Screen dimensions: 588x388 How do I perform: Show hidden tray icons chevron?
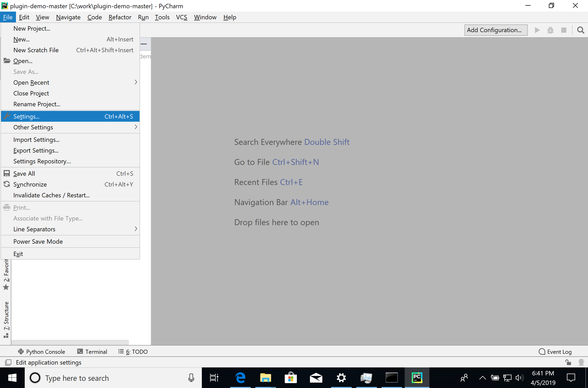click(x=482, y=378)
